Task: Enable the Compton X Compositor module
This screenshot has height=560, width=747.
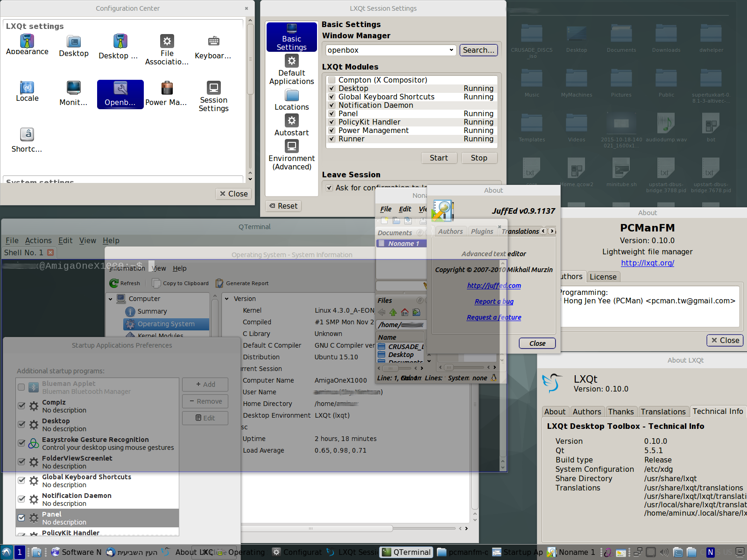Action: [332, 80]
